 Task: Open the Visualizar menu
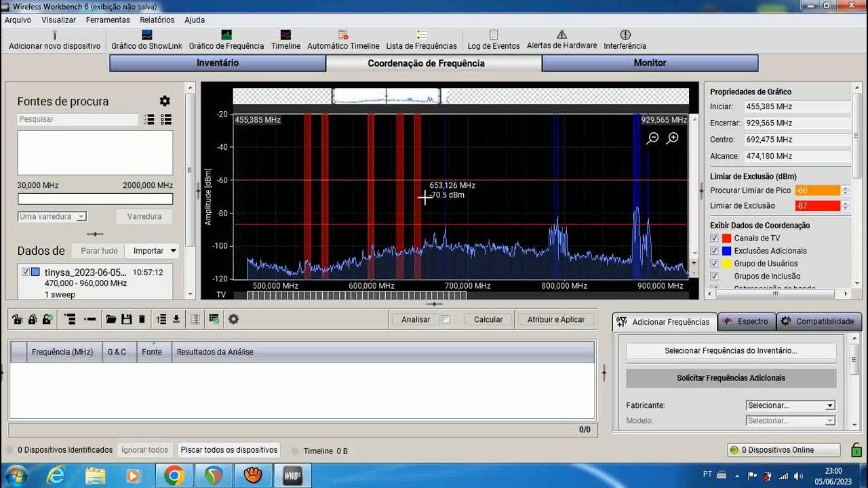tap(58, 20)
